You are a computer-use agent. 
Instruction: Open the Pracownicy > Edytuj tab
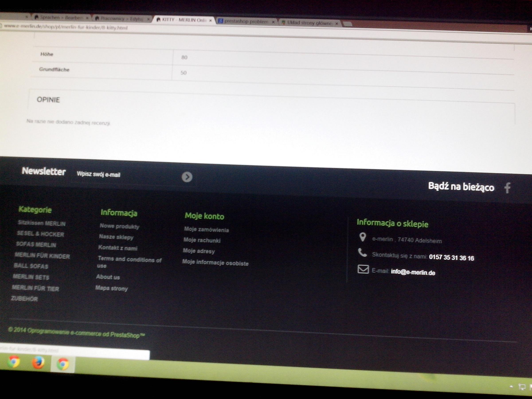pyautogui.click(x=121, y=19)
